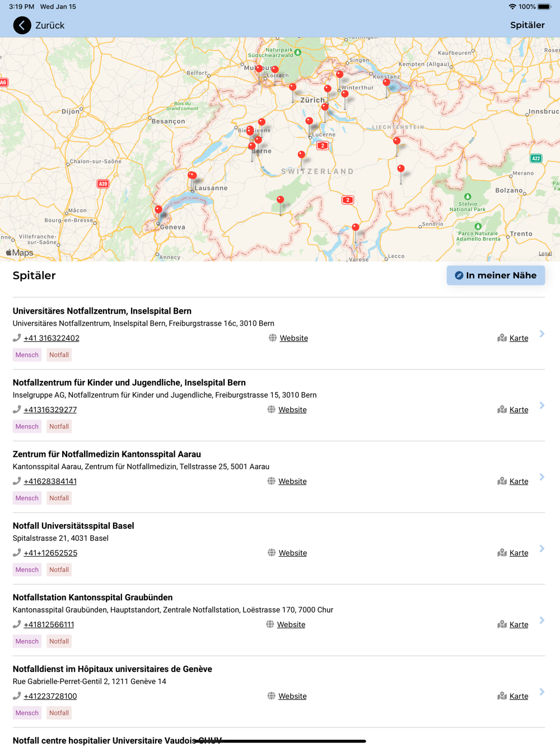Viewport: 560px width, 747px height.
Task: Tap globe icon for Kinder und Jugendliche Notfallzentrum
Action: pos(272,409)
